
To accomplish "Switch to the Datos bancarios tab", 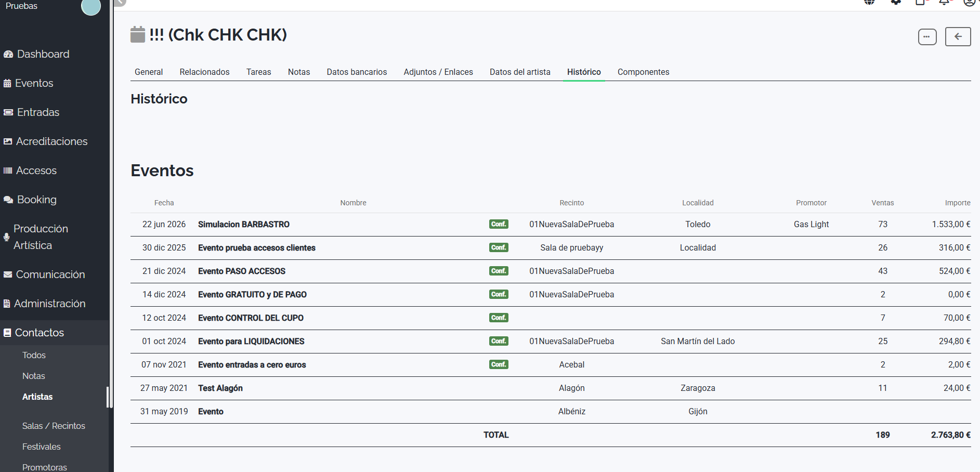I will pos(357,72).
